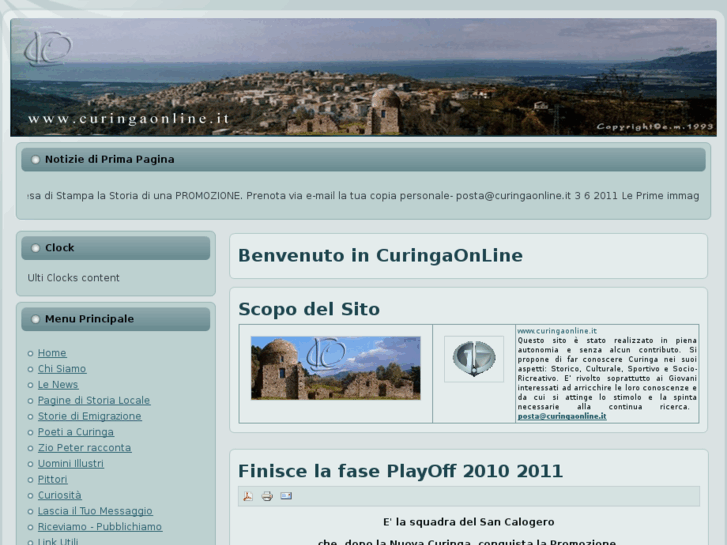Click www.curingaonline.it link in Scopo del Sito

click(557, 331)
